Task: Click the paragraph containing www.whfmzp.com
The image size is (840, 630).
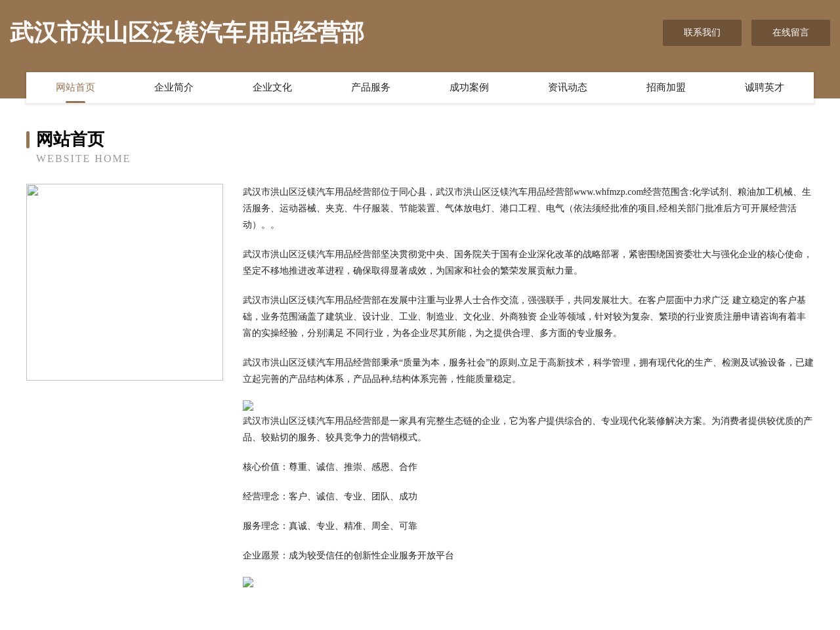Action: point(528,208)
